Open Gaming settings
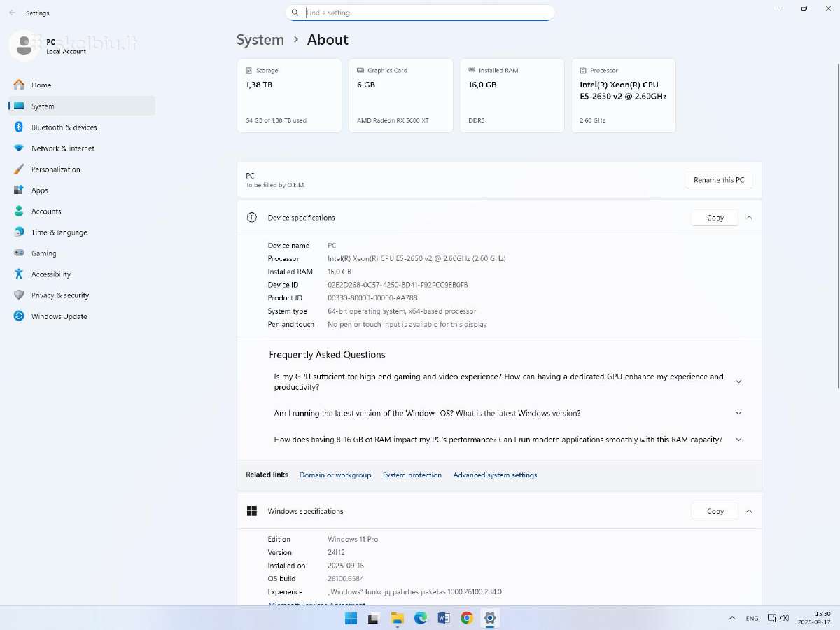 pyautogui.click(x=81, y=253)
